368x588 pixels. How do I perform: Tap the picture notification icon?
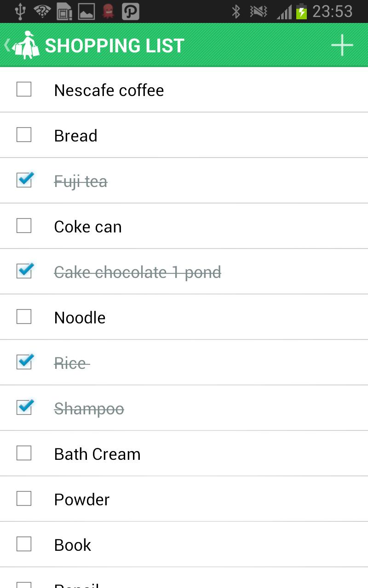[86, 11]
